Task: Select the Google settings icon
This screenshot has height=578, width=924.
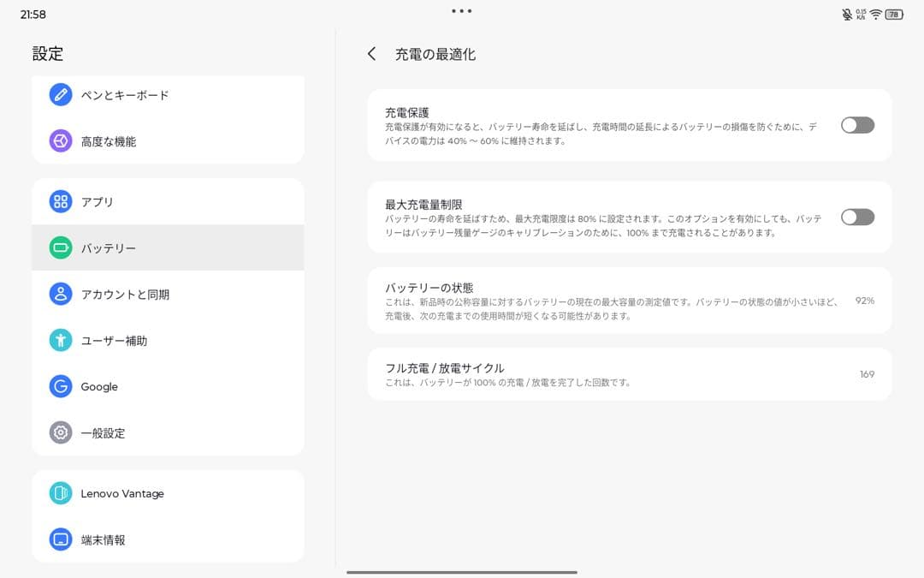Action: [60, 386]
